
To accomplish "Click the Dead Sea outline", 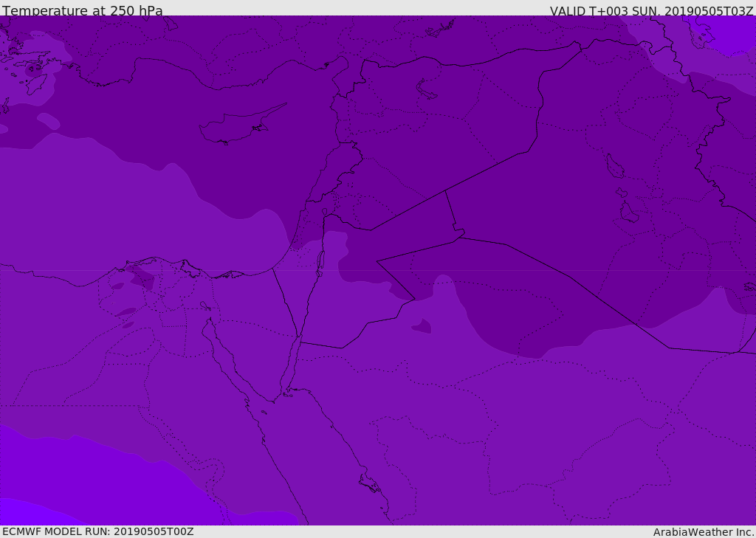I will [320, 261].
